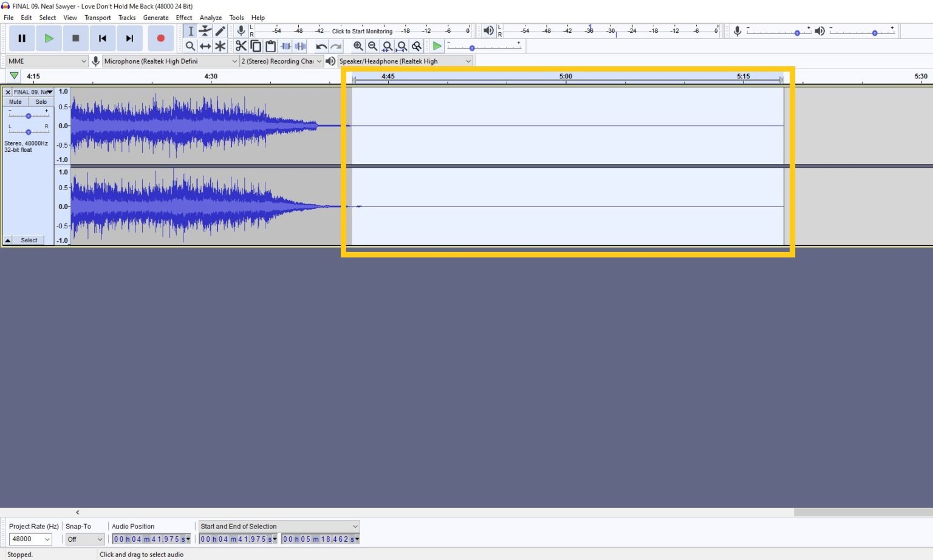Image resolution: width=933 pixels, height=560 pixels.
Task: Open the Snap-To dropdown
Action: 84,539
